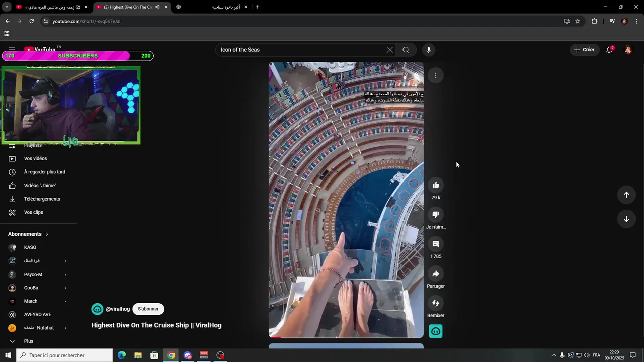Bookmark this page with the star

[578, 21]
